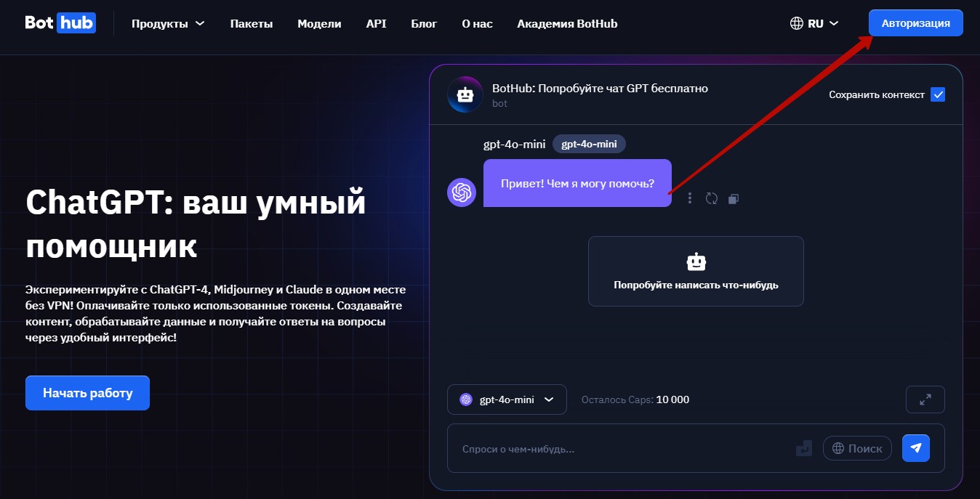Click the Авторизация button
The height and width of the screenshot is (499, 980).
[915, 23]
